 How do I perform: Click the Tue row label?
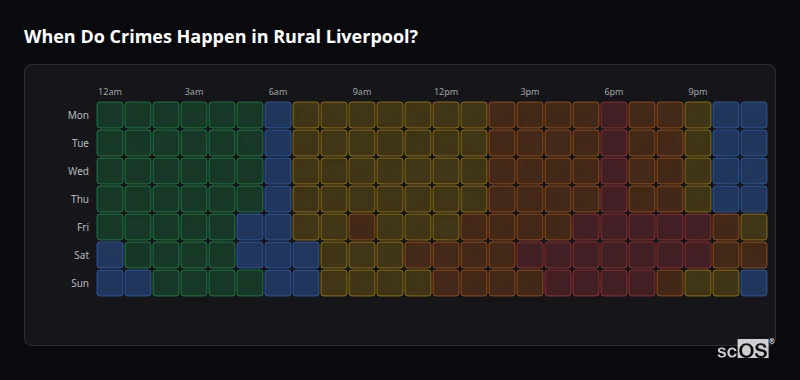tap(80, 143)
